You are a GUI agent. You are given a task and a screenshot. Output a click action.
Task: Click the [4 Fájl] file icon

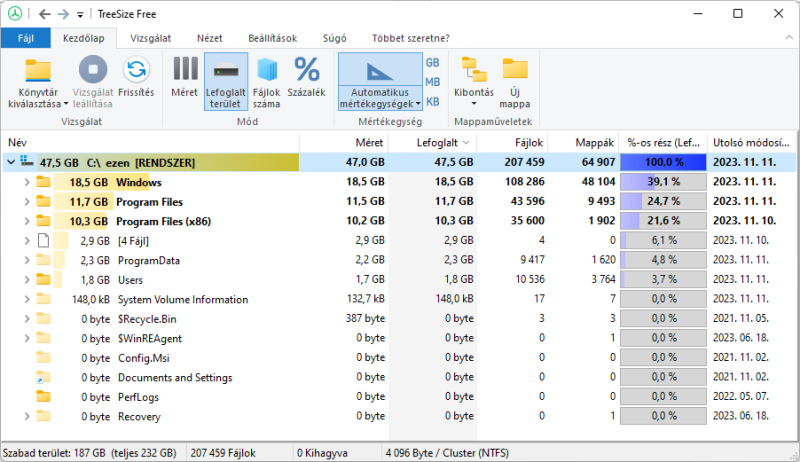(x=43, y=240)
